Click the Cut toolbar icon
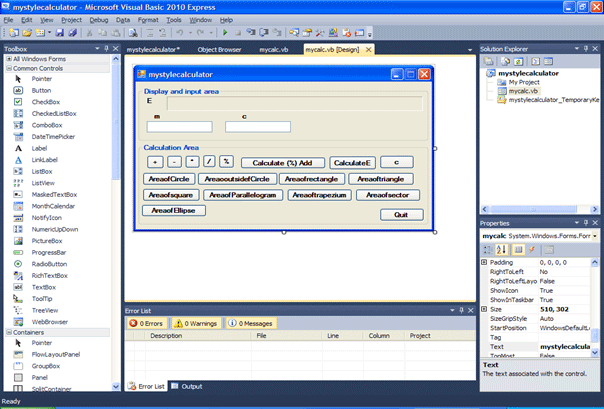The image size is (604, 409). pos(89,33)
